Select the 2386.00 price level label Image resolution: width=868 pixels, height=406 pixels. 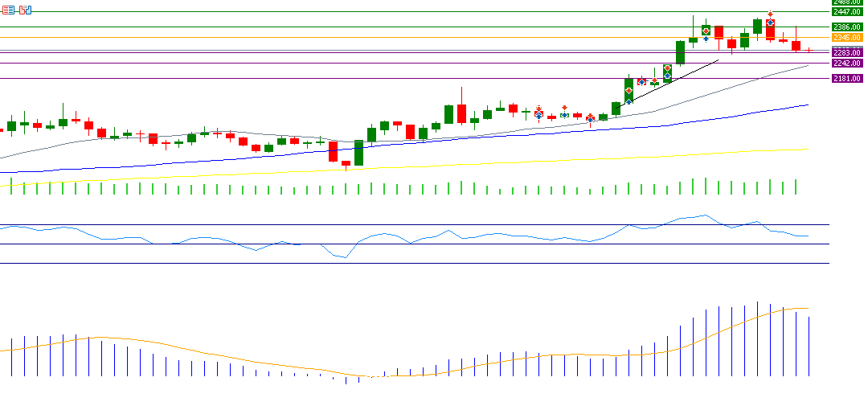pos(847,27)
